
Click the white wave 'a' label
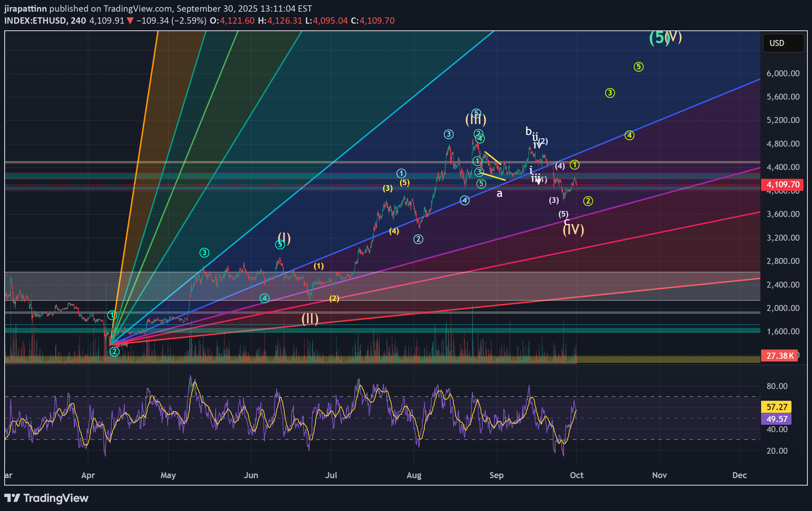[x=499, y=194]
